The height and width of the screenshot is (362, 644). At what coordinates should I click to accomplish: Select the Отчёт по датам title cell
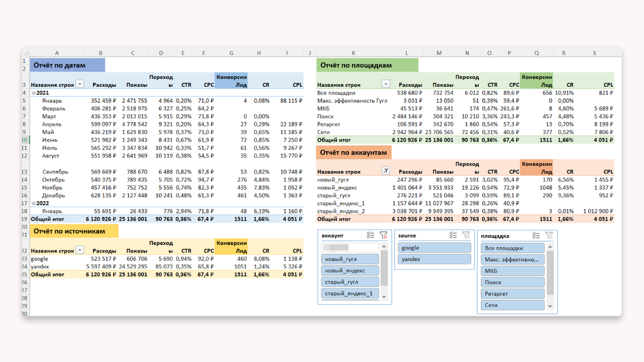tap(67, 65)
